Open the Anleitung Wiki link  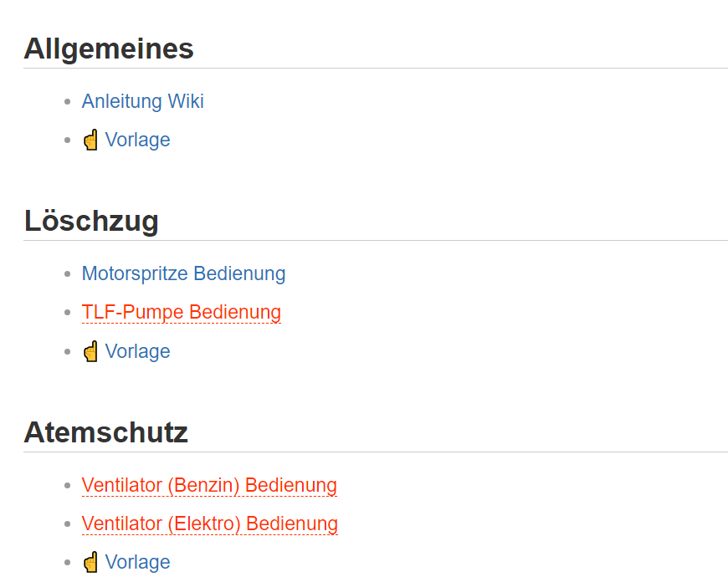[x=142, y=101]
